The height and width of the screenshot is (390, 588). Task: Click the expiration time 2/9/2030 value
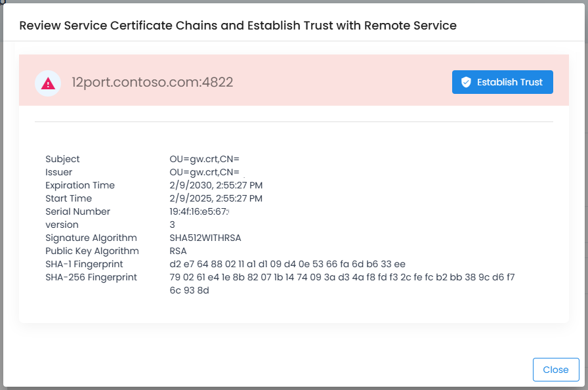coord(216,185)
